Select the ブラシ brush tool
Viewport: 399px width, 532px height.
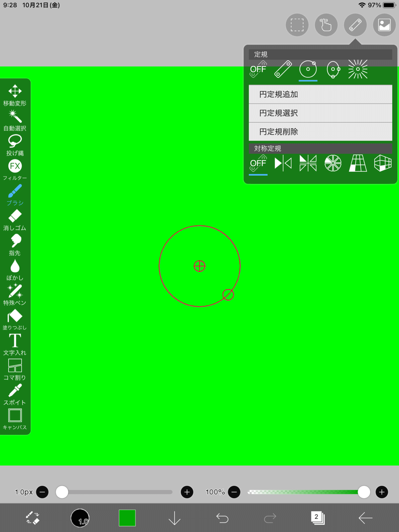coord(15,195)
